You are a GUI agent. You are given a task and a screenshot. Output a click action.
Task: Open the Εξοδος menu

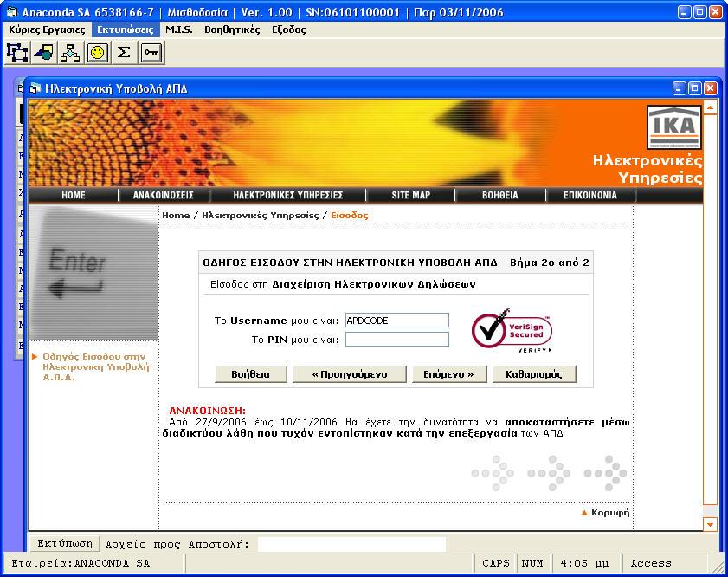(289, 29)
